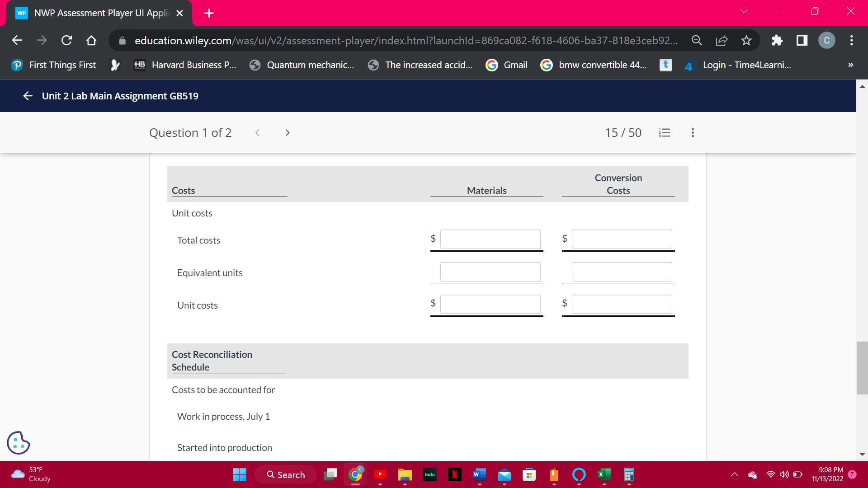Click the Materials Total costs input field
The height and width of the screenshot is (488, 868).
490,239
